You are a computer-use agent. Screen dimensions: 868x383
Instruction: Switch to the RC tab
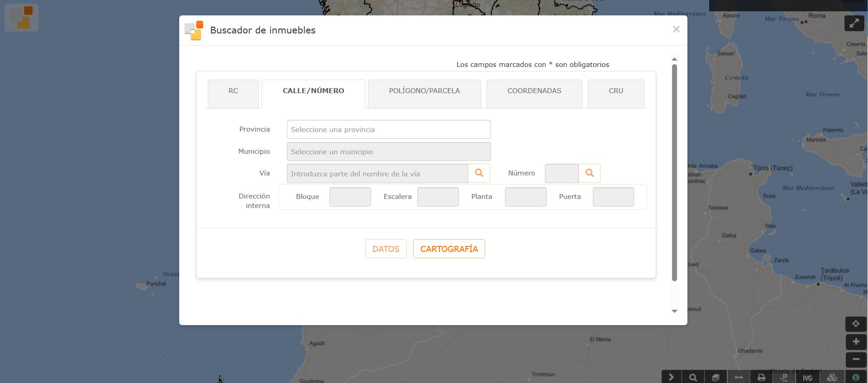point(233,94)
